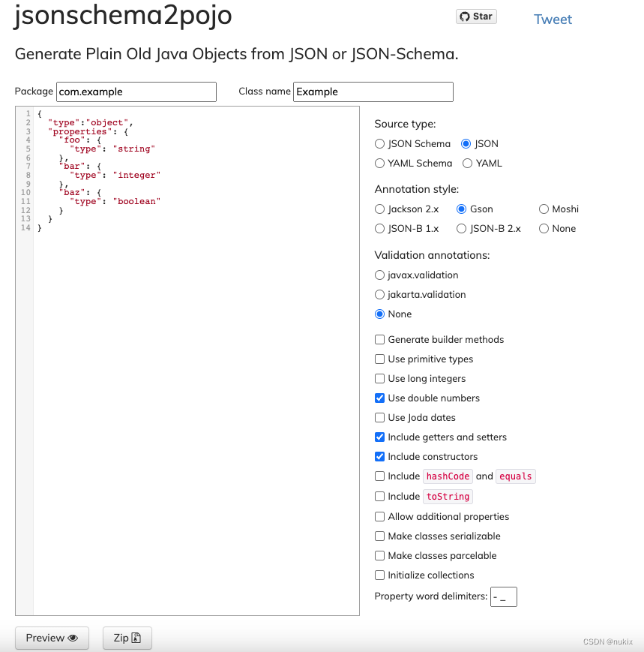Enable Include toString checkbox
The width and height of the screenshot is (644, 652).
[379, 497]
